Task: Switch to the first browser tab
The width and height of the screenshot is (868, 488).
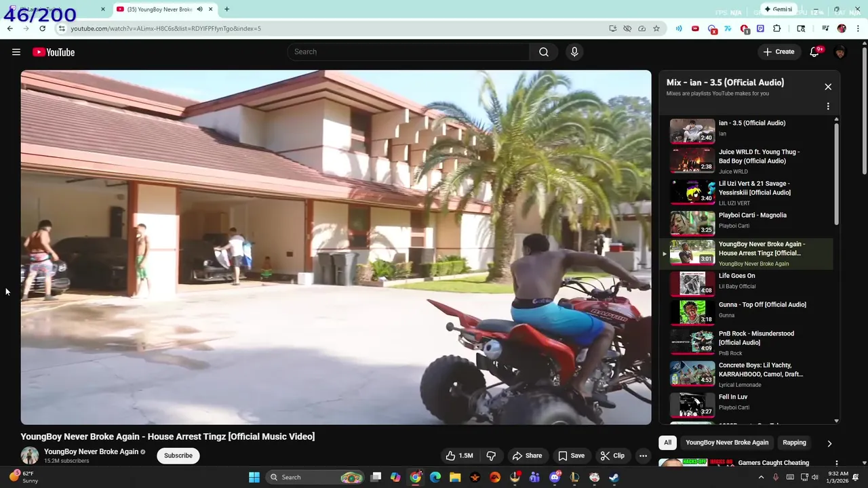Action: pyautogui.click(x=57, y=9)
